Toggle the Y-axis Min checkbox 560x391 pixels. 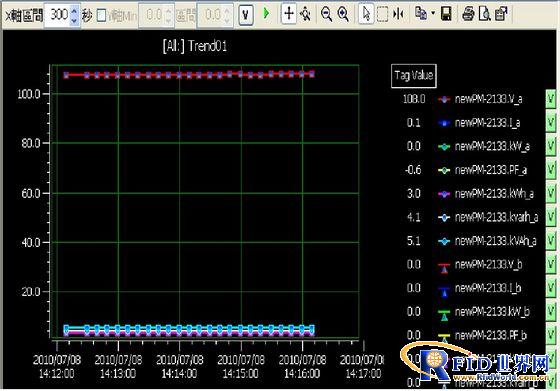click(101, 15)
